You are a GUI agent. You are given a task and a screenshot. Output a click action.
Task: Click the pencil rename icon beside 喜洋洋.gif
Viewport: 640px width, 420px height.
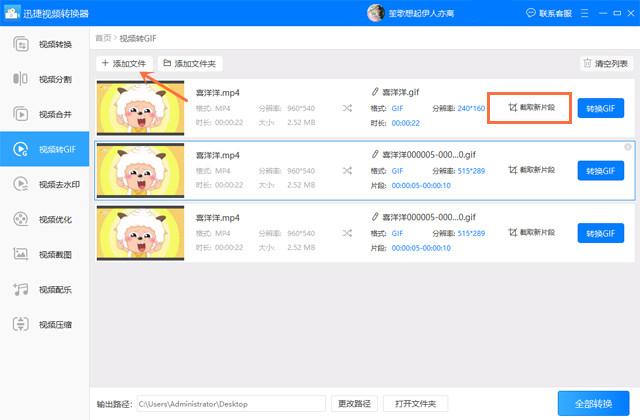point(375,92)
